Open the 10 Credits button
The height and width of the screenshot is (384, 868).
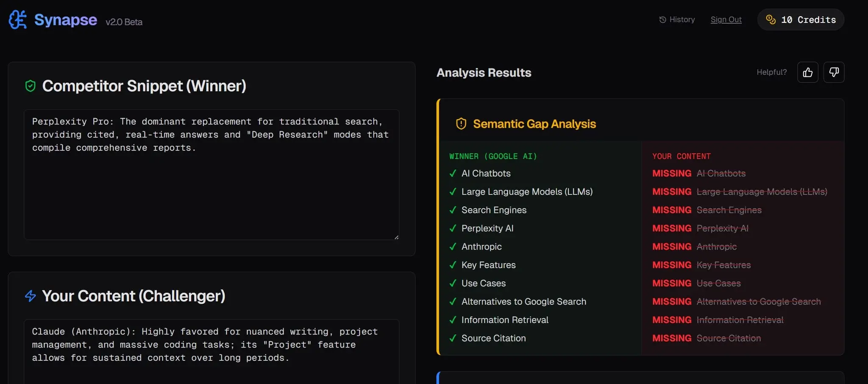coord(801,20)
